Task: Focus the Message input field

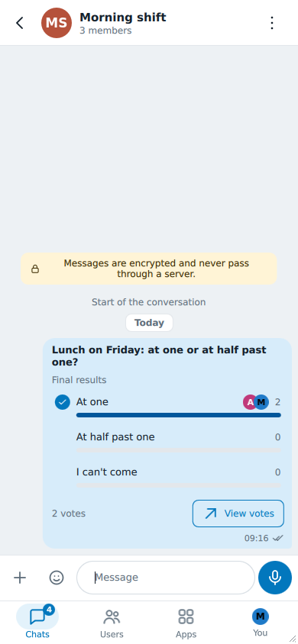Action: coord(166,578)
